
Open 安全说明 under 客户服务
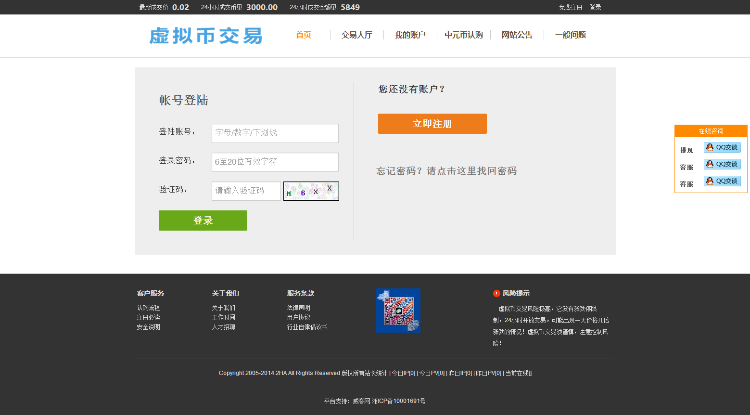click(x=148, y=327)
